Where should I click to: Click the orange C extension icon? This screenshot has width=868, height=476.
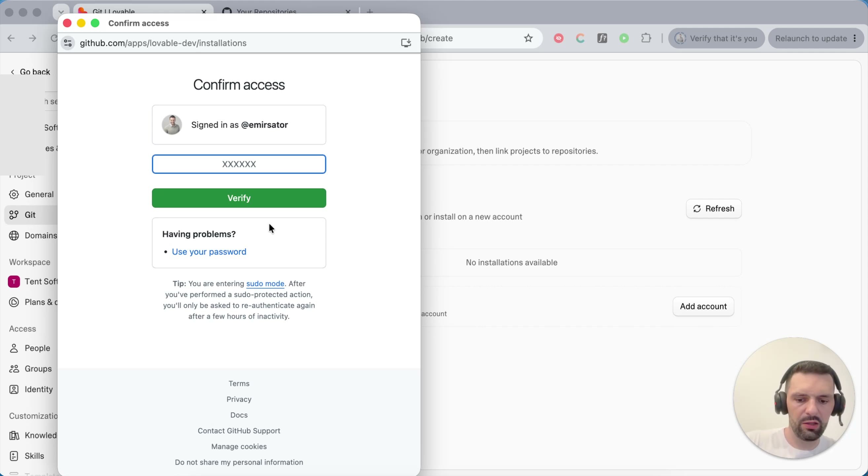click(x=581, y=38)
